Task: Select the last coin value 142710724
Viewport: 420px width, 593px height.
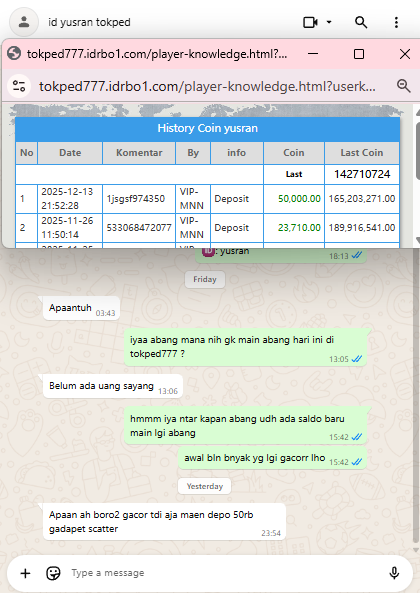Action: [362, 174]
